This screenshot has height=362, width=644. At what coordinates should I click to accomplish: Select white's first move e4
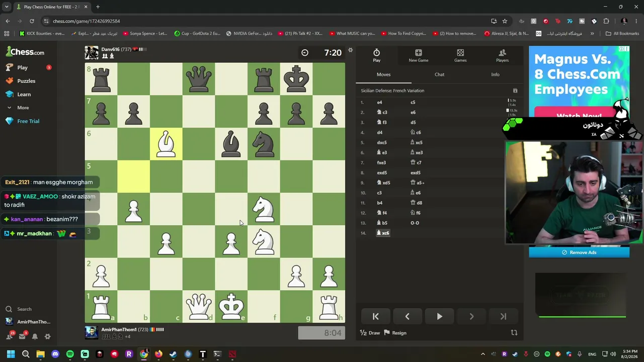(x=380, y=102)
